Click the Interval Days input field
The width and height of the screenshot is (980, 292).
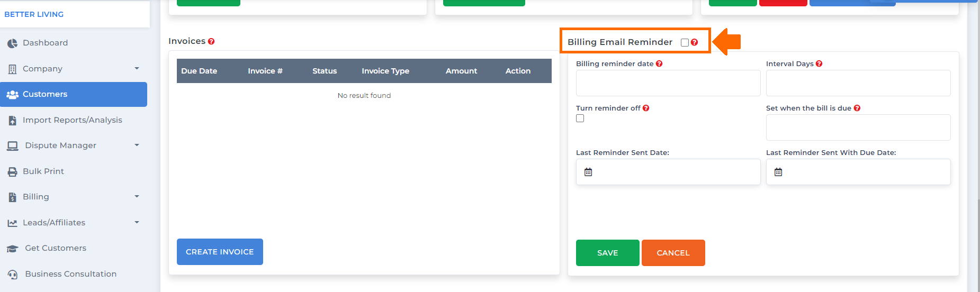pyautogui.click(x=858, y=83)
